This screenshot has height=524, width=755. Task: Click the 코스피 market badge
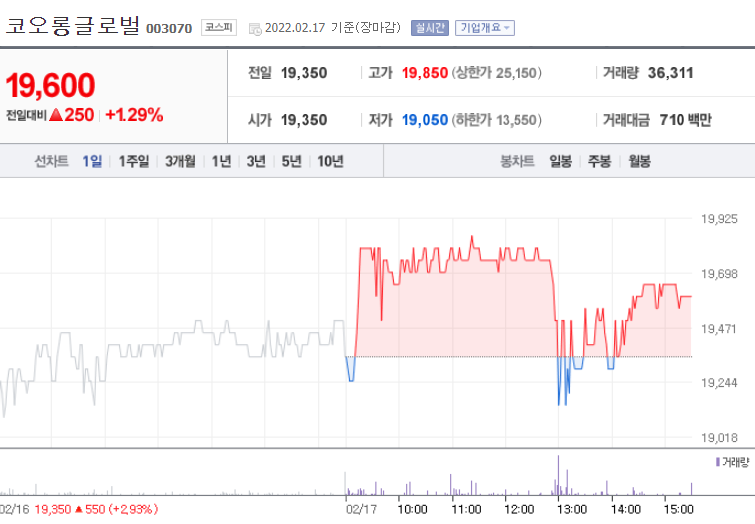tap(219, 27)
